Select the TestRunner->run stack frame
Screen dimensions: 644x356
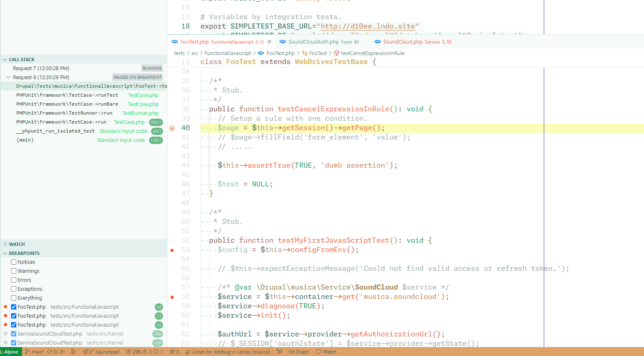84,113
